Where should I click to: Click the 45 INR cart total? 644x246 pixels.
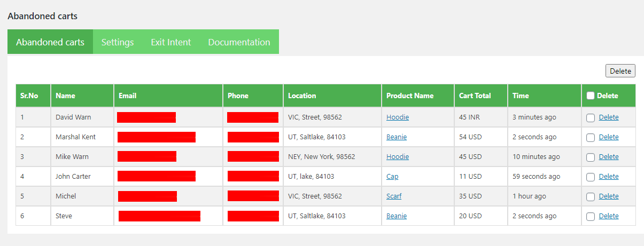469,117
